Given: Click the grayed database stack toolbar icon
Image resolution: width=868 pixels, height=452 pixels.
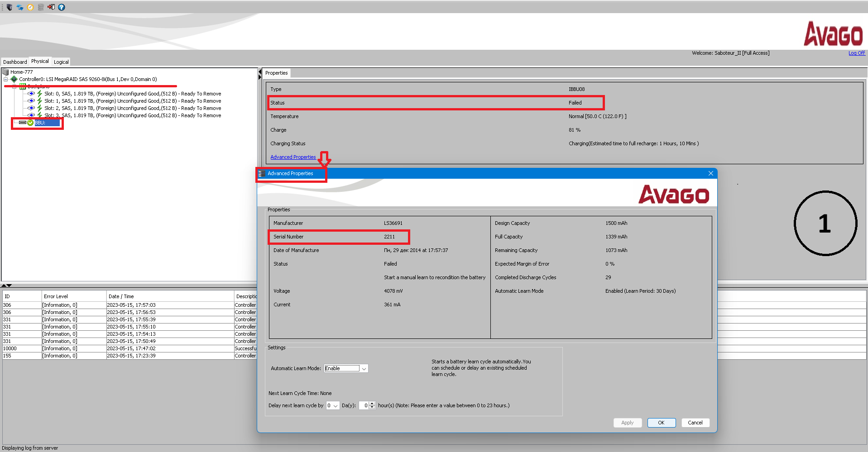Looking at the screenshot, I should [x=41, y=7].
